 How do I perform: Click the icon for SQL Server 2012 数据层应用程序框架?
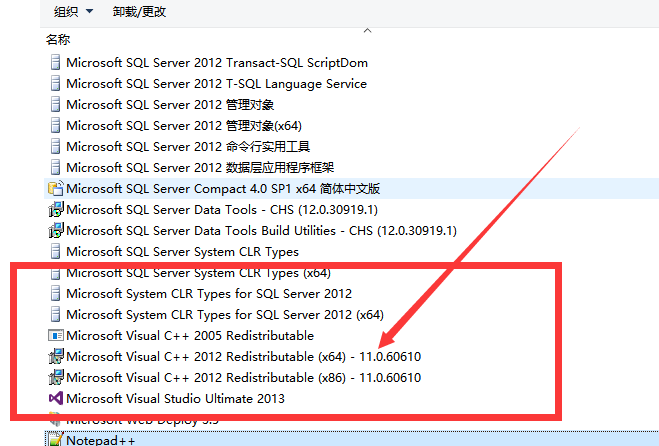click(x=55, y=167)
